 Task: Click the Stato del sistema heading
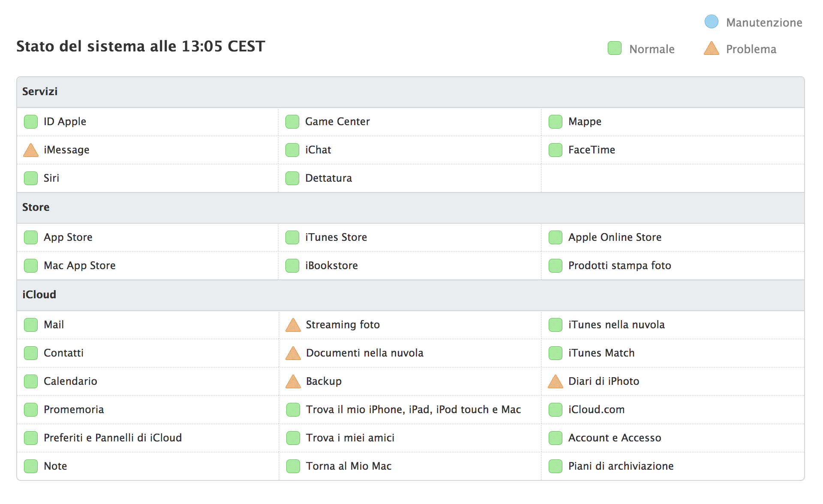(x=141, y=46)
